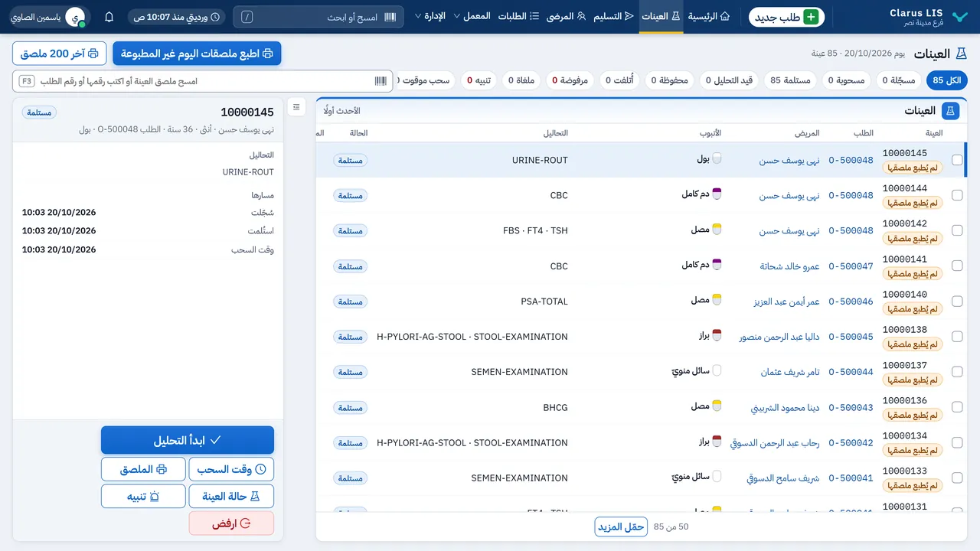Click the stool tube icon in row 10000138

click(717, 336)
